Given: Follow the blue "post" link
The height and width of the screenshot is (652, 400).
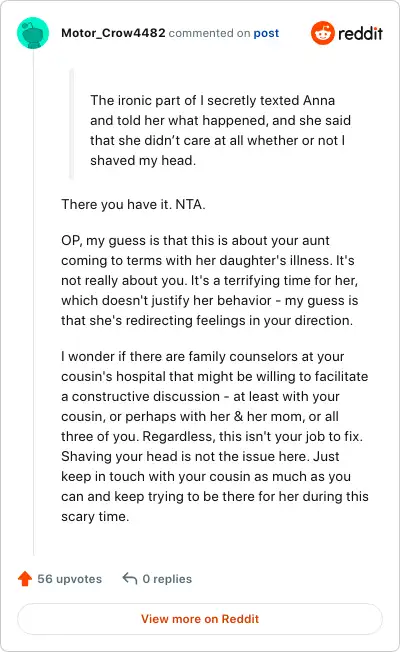Looking at the screenshot, I should pos(266,33).
